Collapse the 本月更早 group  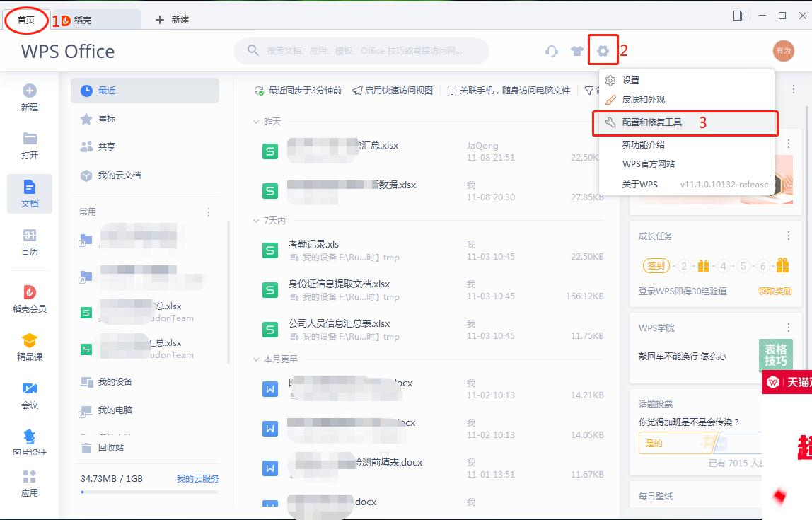[256, 359]
